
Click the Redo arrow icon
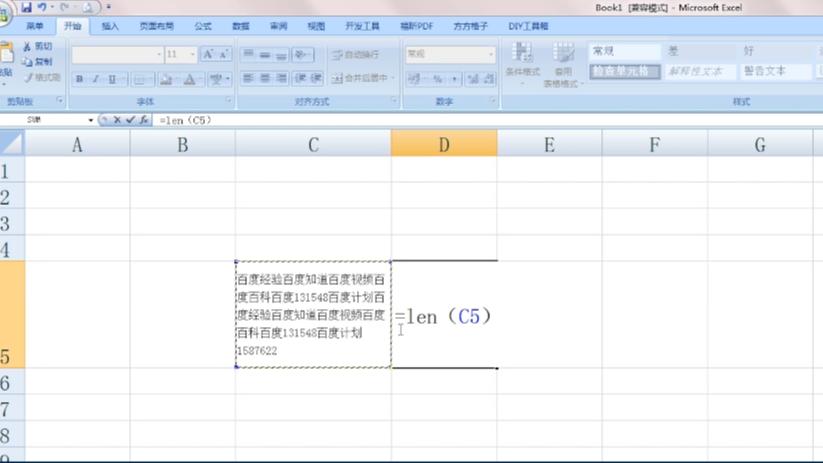click(65, 7)
